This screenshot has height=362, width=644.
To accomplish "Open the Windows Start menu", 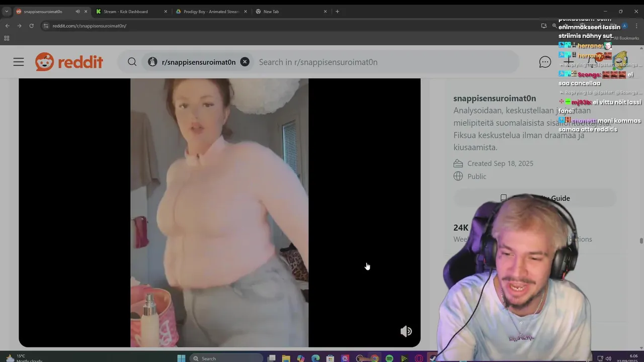I will (181, 358).
